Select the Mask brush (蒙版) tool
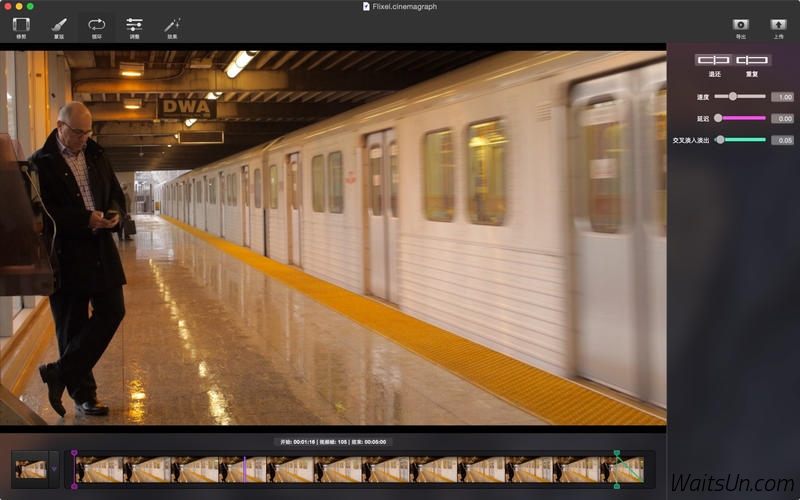The height and width of the screenshot is (500, 800). (x=59, y=28)
